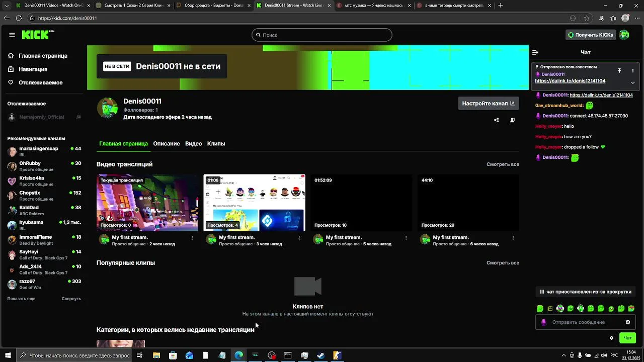Viewport: 644px width, 362px height.
Task: Open options for the 2 часа назад stream
Action: (x=192, y=238)
